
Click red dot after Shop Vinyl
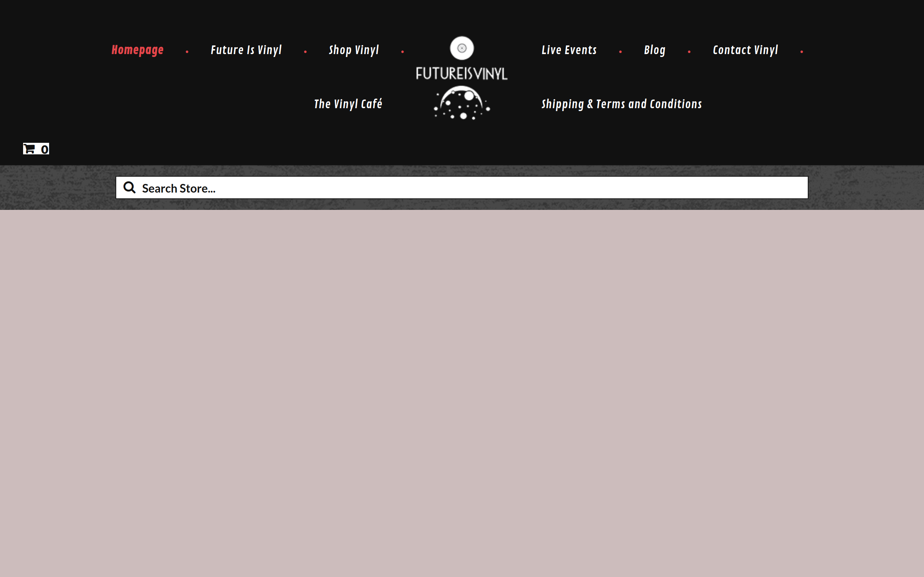pos(402,52)
